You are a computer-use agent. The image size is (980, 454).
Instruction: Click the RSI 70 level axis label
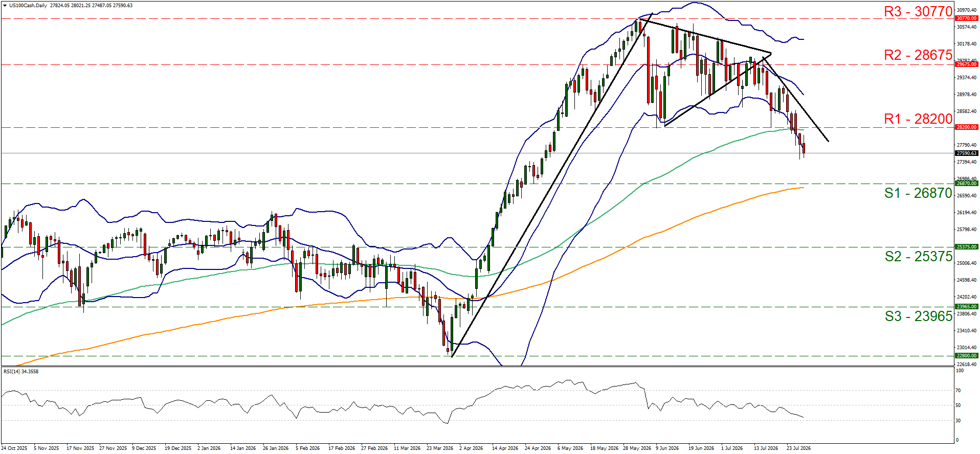959,391
